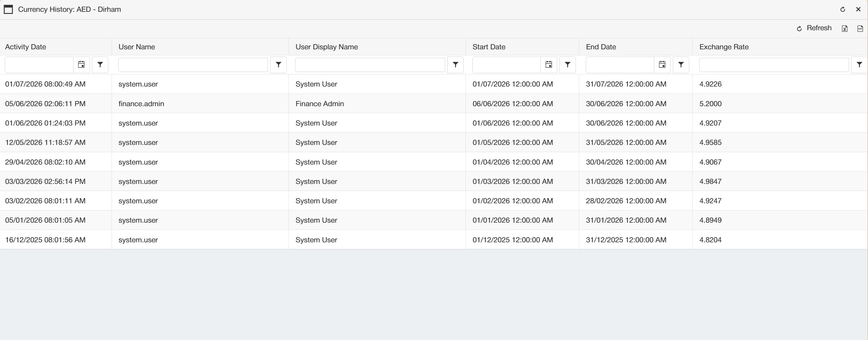This screenshot has width=868, height=340.
Task: Open the User Display Name filter operator menu
Action: 455,65
